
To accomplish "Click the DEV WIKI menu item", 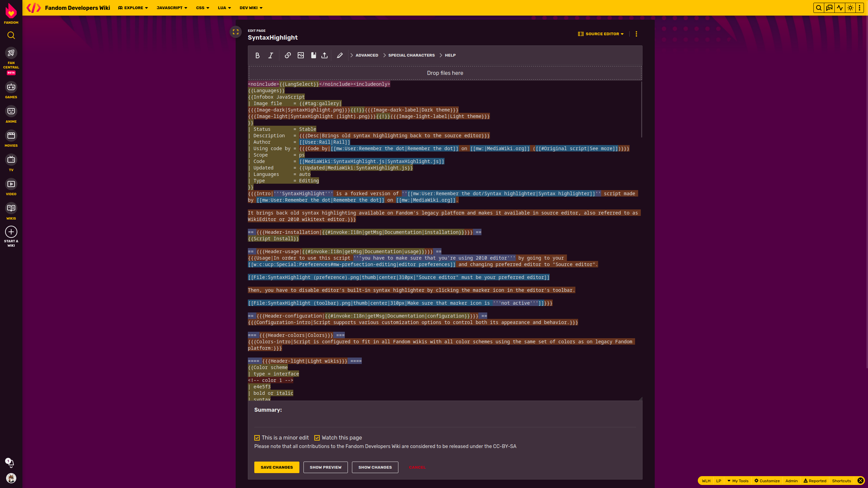I will (249, 8).
